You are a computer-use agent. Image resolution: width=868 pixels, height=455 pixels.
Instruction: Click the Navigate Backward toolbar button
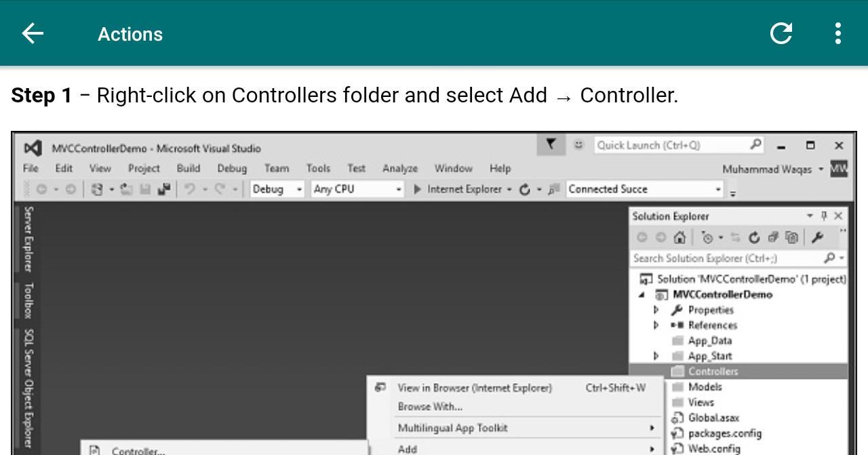pos(41,189)
